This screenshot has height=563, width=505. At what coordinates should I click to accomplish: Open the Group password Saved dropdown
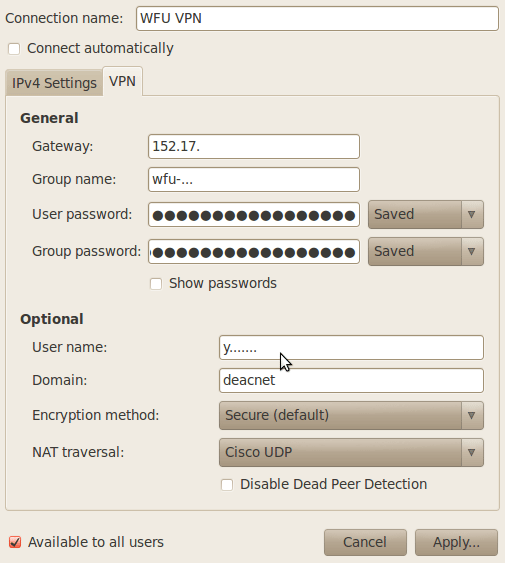tap(426, 251)
